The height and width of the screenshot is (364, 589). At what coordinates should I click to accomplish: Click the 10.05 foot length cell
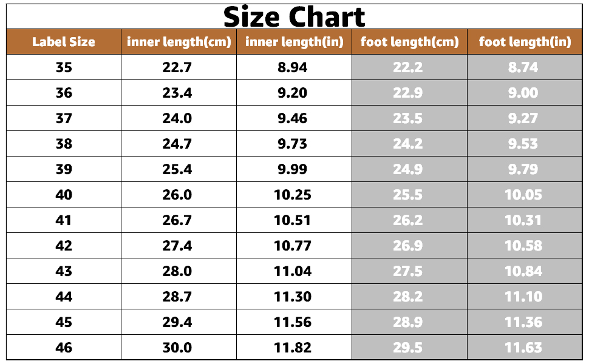click(x=523, y=195)
